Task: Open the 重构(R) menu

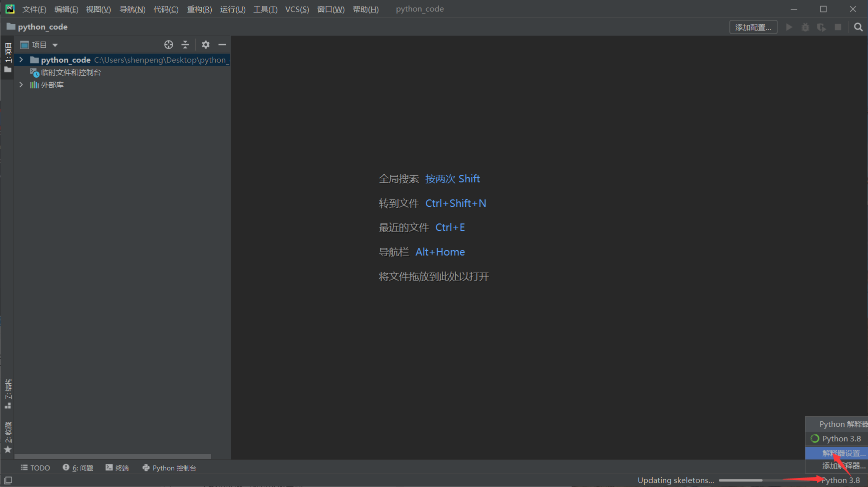Action: pos(199,9)
